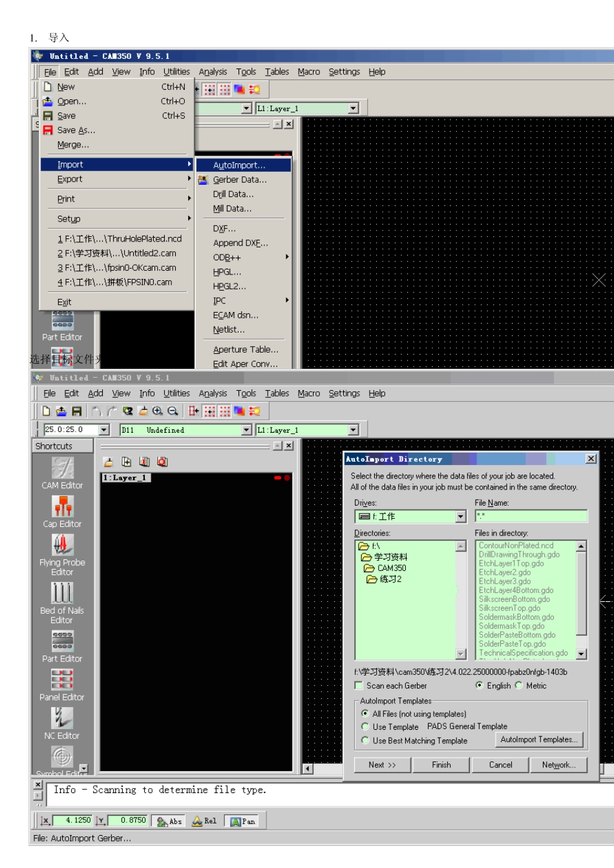Choose Drill Data... from Import submenu

tap(244, 194)
